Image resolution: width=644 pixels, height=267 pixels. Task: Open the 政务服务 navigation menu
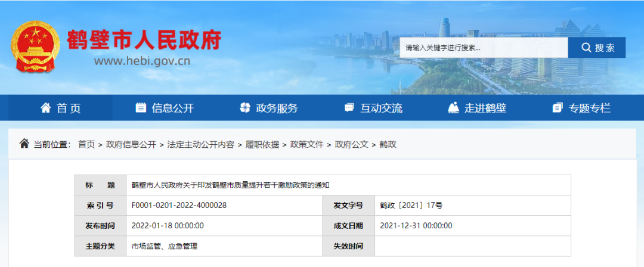click(277, 108)
